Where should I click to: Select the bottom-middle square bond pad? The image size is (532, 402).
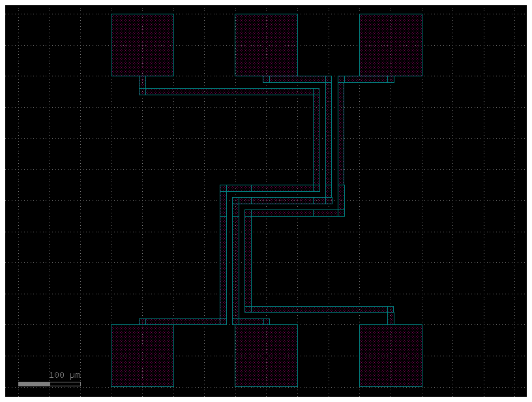click(x=266, y=356)
